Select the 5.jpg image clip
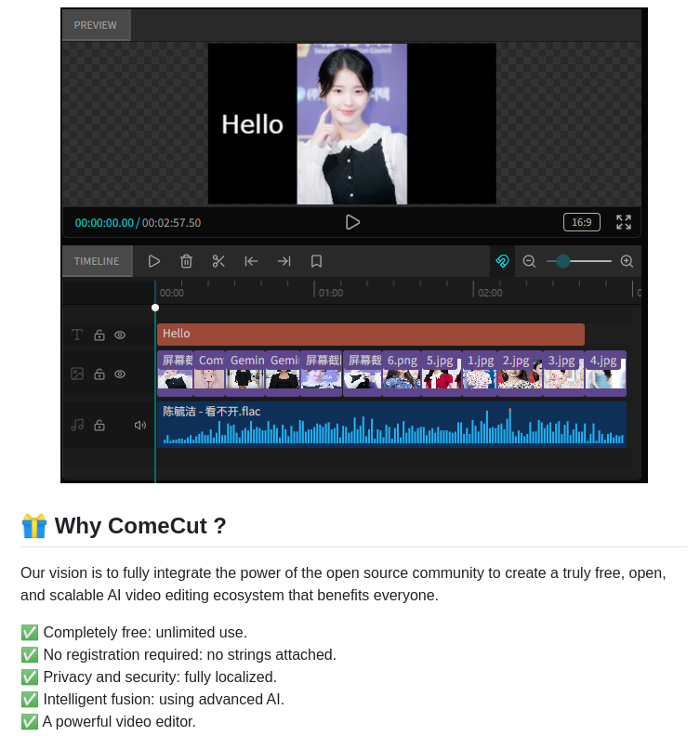This screenshot has height=736, width=700. pyautogui.click(x=442, y=374)
